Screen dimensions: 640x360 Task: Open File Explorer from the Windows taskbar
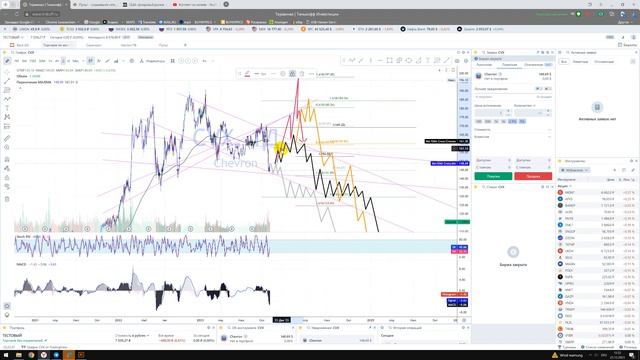click(x=19, y=355)
